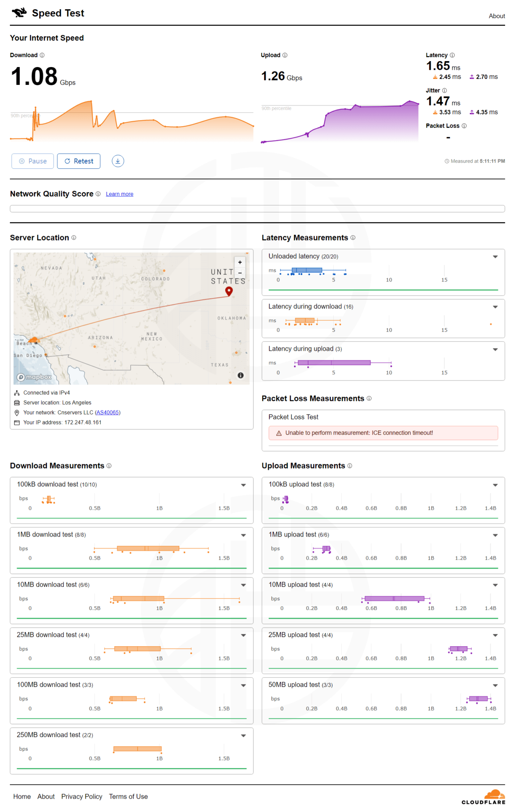Image resolution: width=513 pixels, height=812 pixels.
Task: Click the Cloudflare logo in footer
Action: pos(484,797)
